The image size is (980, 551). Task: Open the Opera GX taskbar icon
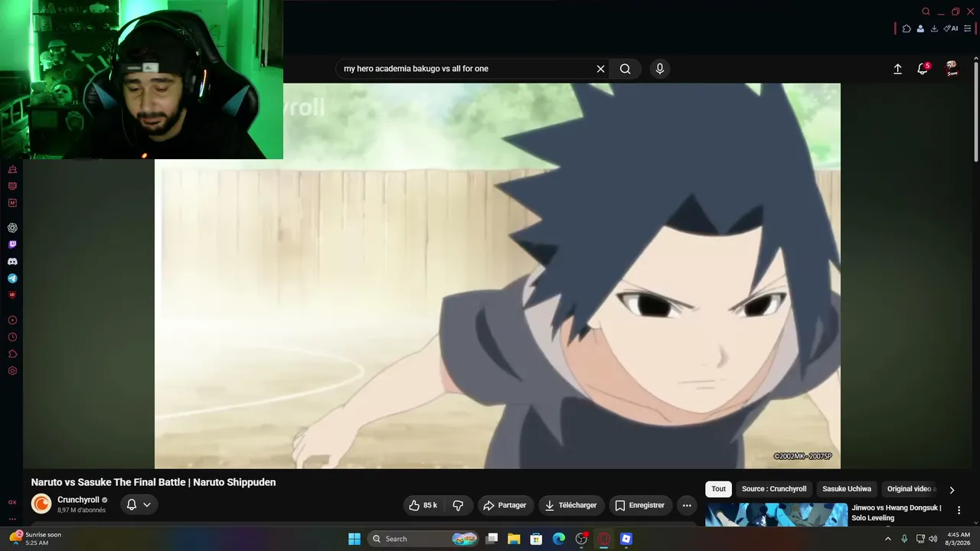pyautogui.click(x=604, y=539)
